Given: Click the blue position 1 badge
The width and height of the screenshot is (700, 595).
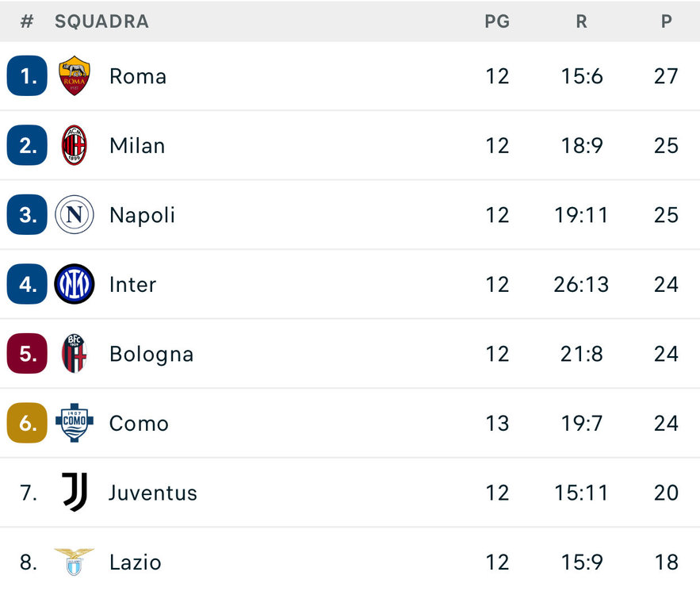Looking at the screenshot, I should [x=28, y=76].
